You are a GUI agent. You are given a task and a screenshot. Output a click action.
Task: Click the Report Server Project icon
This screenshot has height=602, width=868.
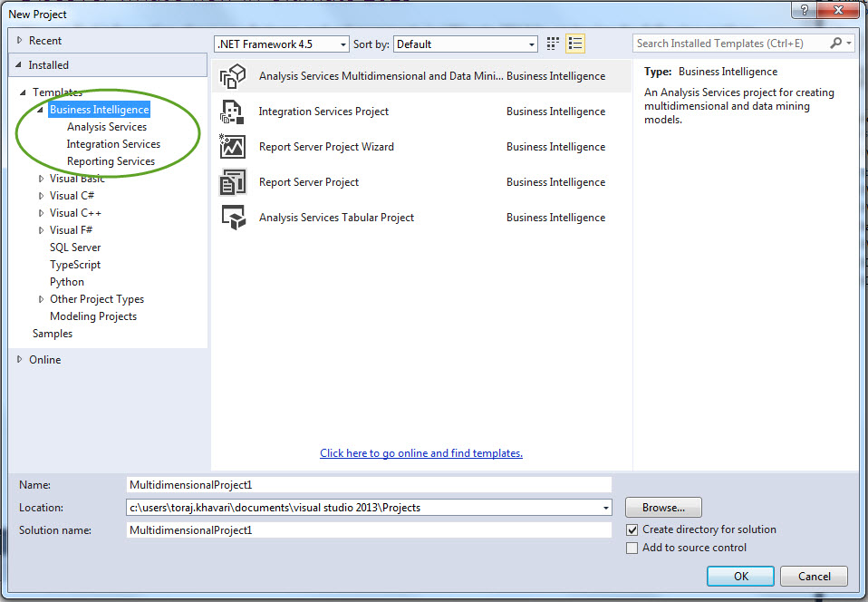(233, 182)
